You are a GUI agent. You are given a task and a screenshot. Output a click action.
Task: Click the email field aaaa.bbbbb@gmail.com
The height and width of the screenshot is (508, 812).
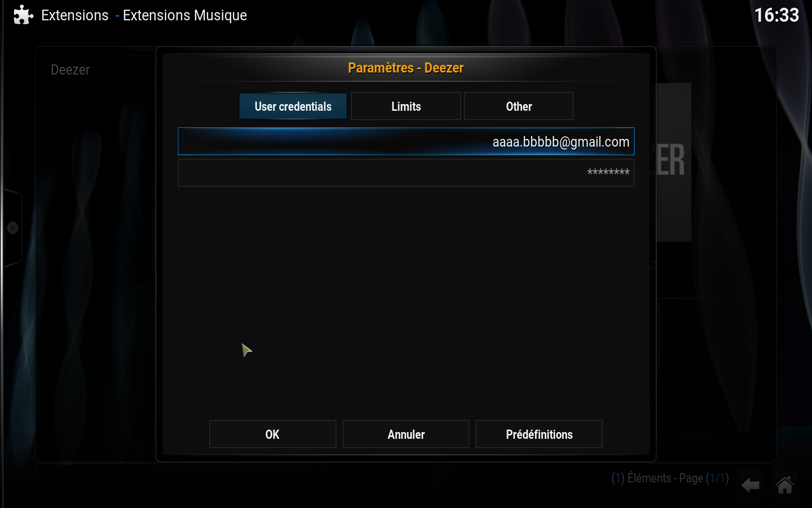(x=406, y=141)
